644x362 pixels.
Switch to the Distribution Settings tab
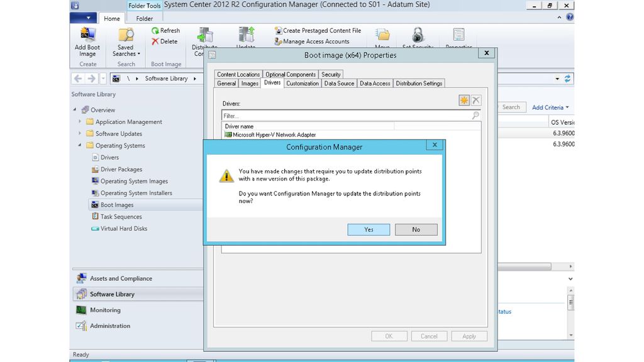419,84
